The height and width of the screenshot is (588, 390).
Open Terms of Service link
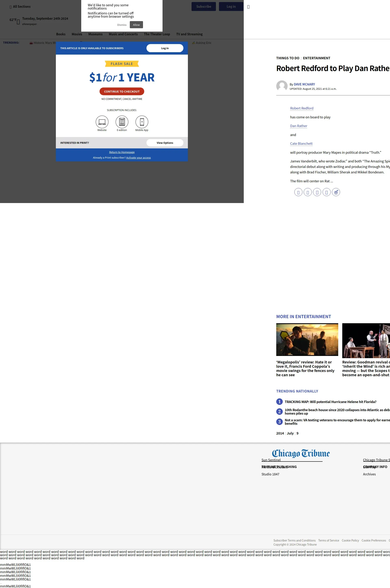point(329,540)
